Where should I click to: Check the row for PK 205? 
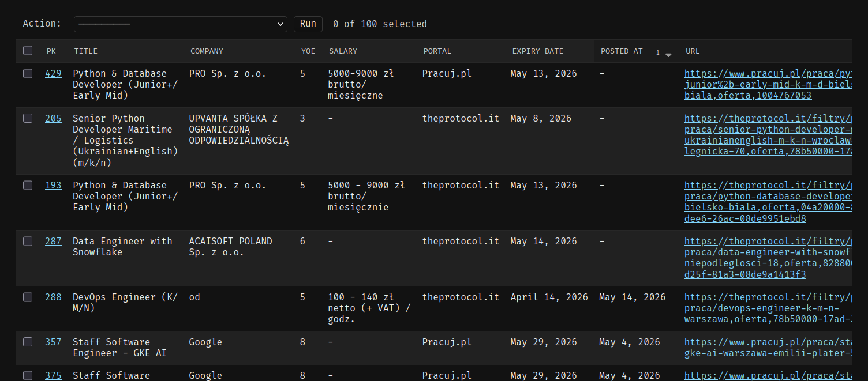coord(28,118)
